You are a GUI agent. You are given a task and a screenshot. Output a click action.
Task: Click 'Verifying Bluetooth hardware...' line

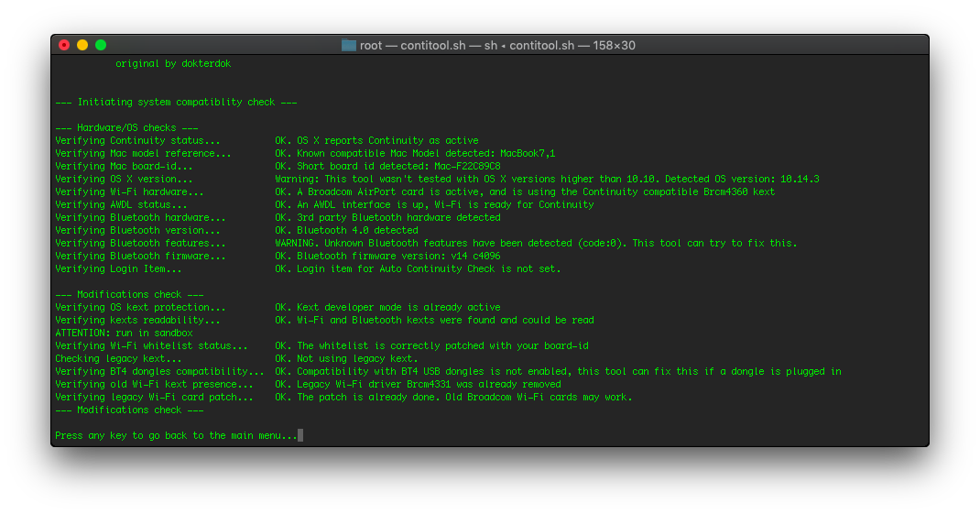(x=140, y=218)
